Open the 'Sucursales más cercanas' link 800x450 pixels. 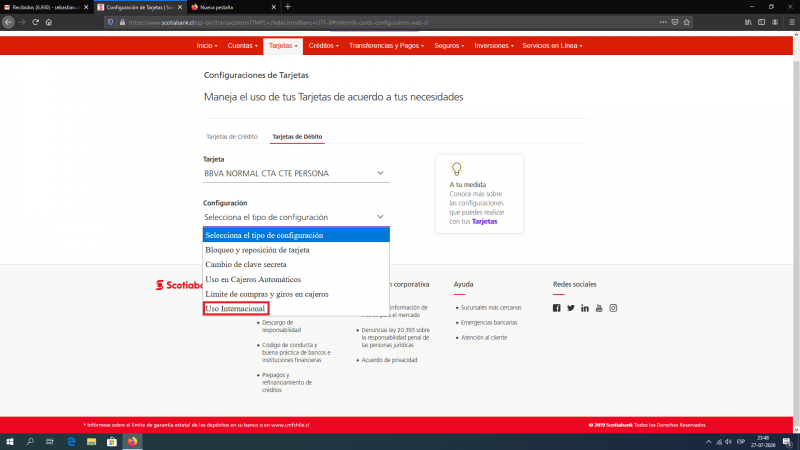(x=491, y=308)
